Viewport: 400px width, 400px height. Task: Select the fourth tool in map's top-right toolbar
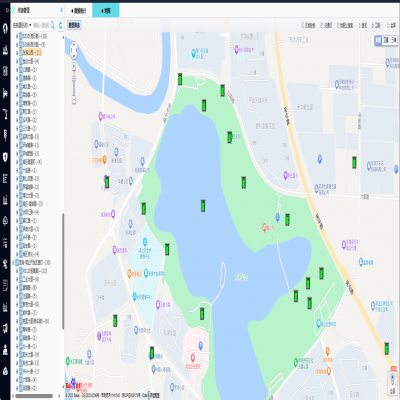point(363,25)
